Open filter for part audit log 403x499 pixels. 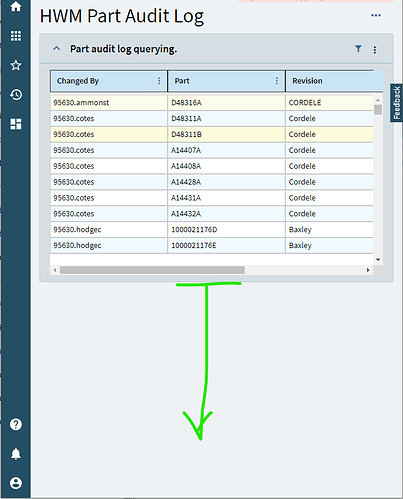point(358,49)
